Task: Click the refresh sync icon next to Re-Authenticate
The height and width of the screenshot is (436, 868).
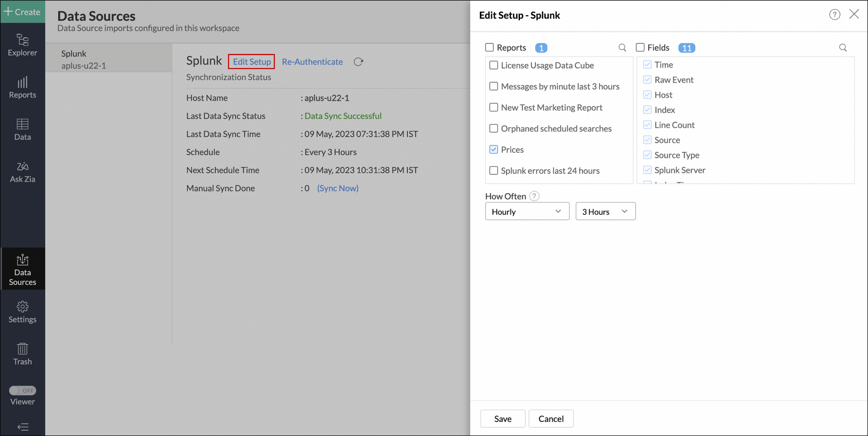Action: 358,62
